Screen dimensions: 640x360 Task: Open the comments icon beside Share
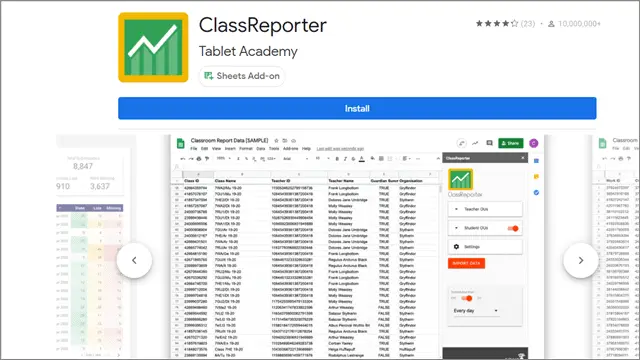pyautogui.click(x=489, y=143)
